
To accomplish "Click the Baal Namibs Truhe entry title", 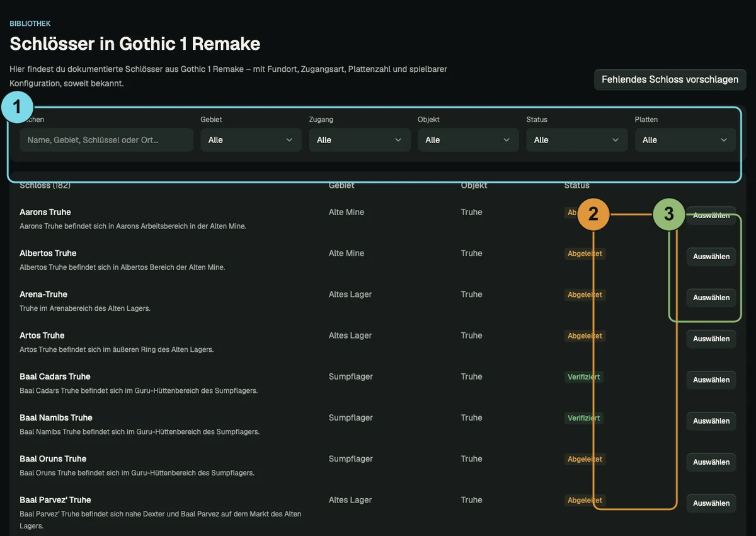I will [56, 417].
